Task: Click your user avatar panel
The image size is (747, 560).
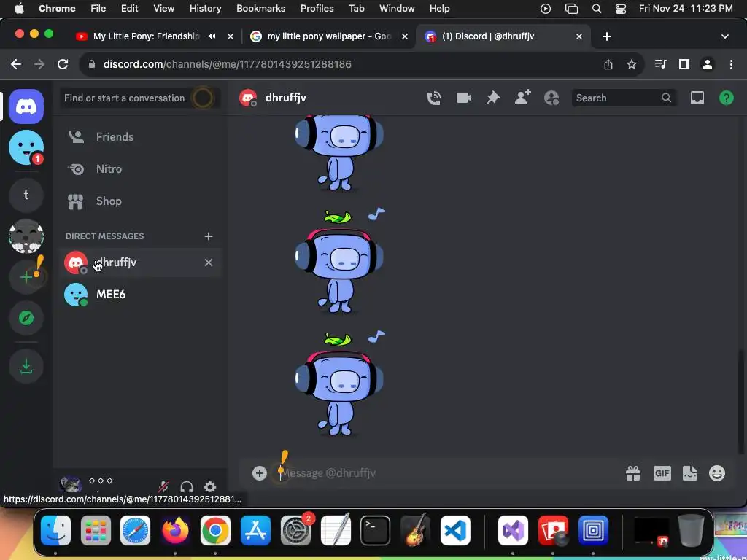Action: point(71,485)
